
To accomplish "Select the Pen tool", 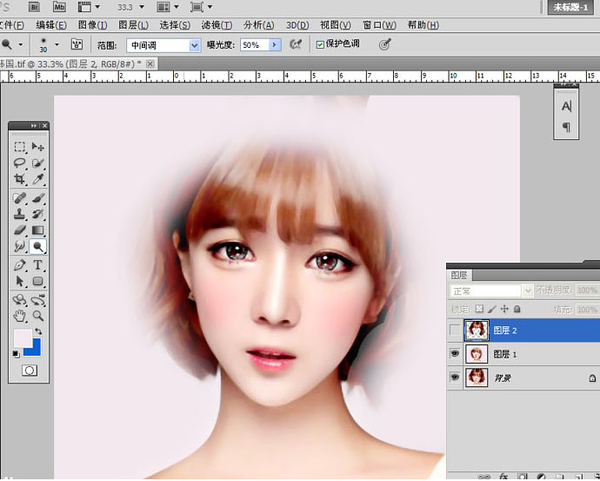I will click(x=20, y=265).
